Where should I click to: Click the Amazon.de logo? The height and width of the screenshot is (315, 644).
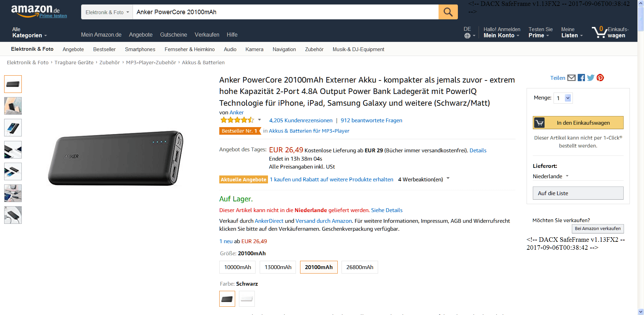35,10
